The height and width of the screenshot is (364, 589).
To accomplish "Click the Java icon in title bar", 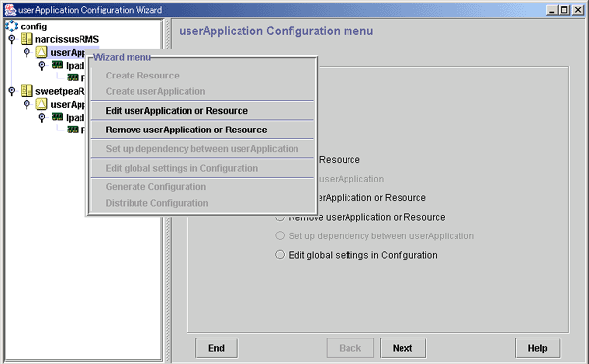I will (x=10, y=10).
